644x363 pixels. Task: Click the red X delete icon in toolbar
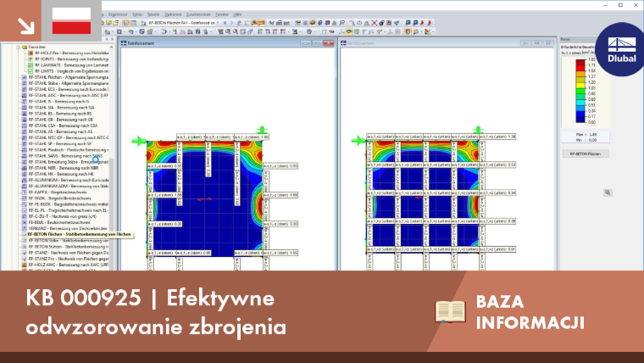(x=375, y=23)
